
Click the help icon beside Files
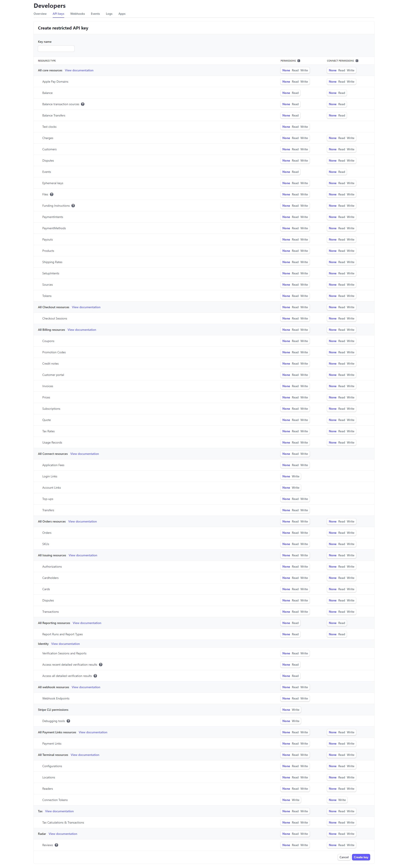click(52, 194)
